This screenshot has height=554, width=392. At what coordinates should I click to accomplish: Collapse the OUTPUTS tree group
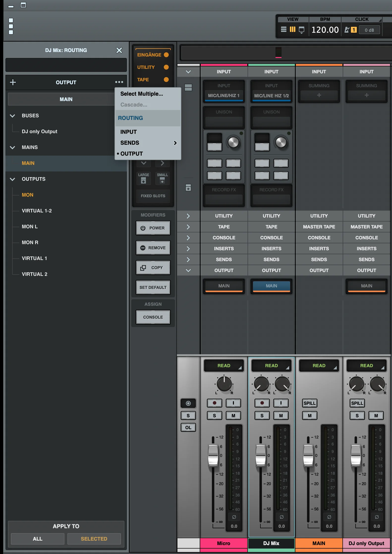pos(12,179)
